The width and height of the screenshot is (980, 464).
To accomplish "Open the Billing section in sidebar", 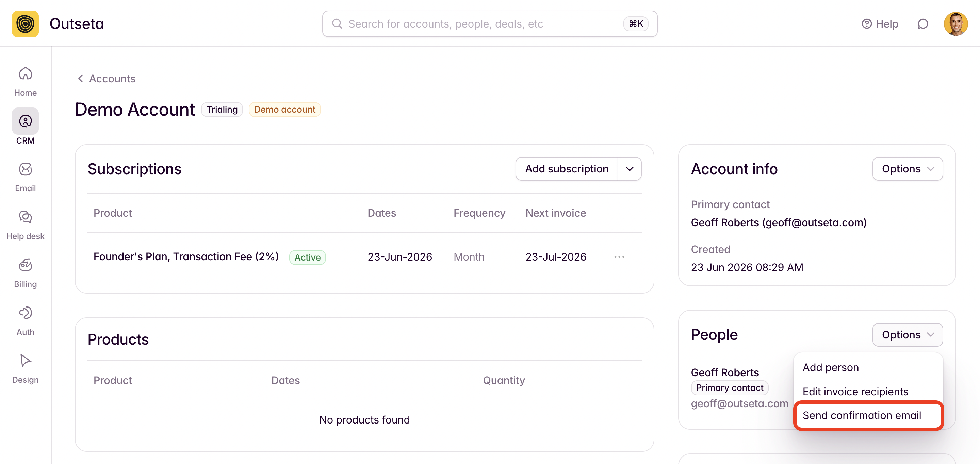I will [x=25, y=273].
